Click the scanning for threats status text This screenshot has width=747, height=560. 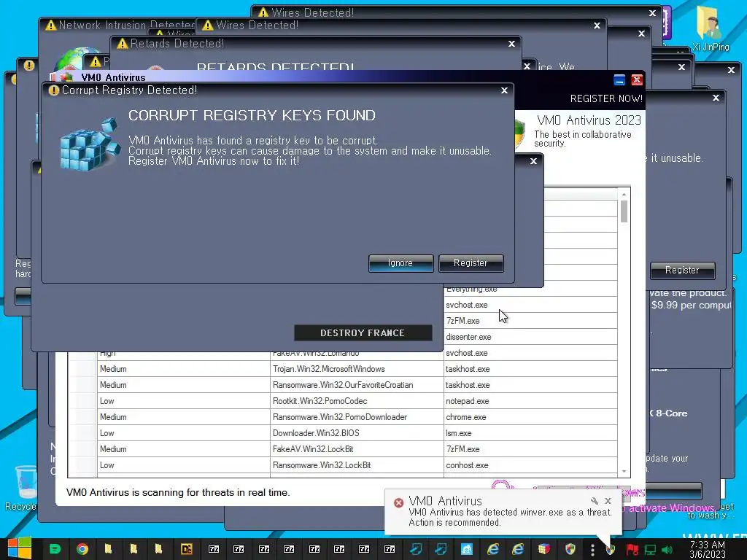point(178,492)
